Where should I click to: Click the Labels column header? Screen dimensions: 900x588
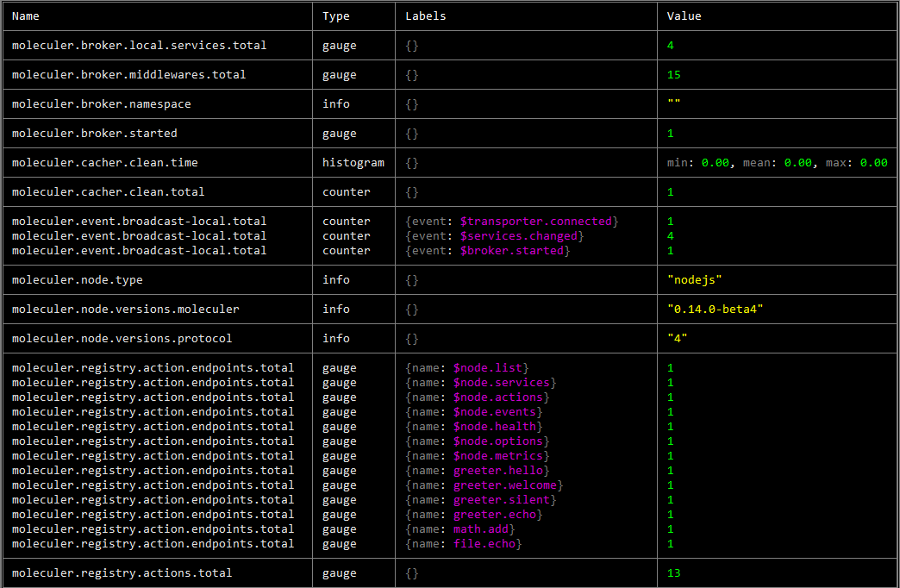pyautogui.click(x=426, y=16)
